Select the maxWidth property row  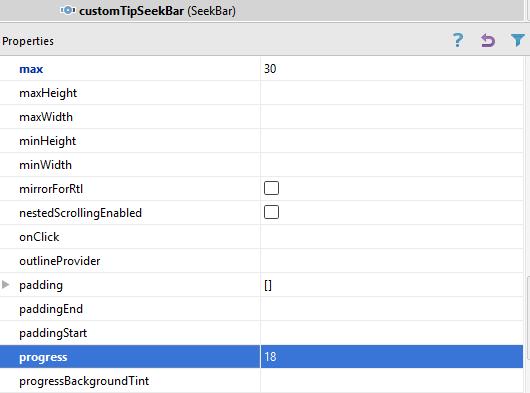(x=262, y=117)
